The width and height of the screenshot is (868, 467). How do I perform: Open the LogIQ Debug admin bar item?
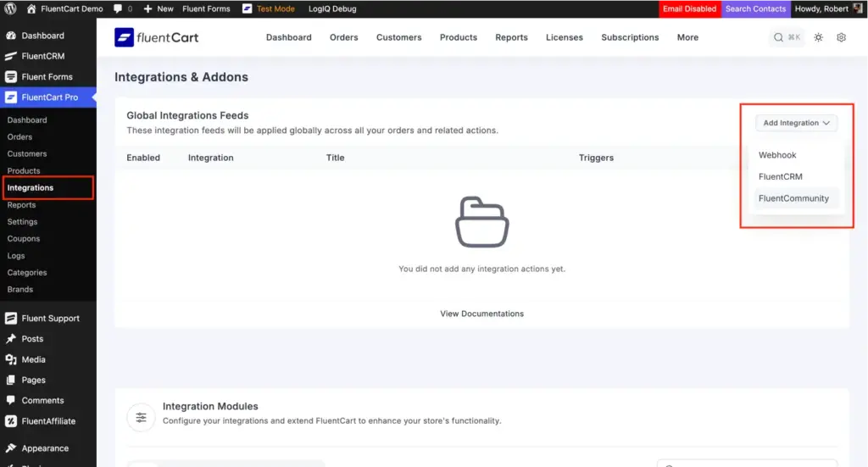tap(332, 8)
